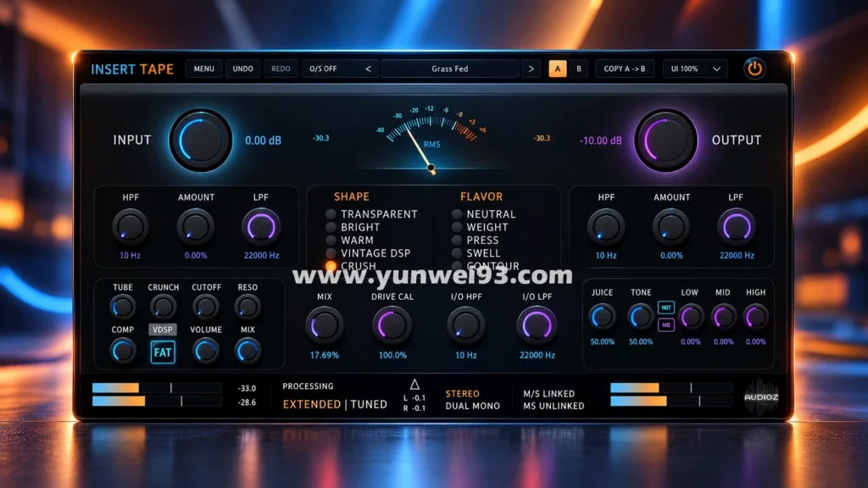Click the large INPUT gain knob

(200, 140)
